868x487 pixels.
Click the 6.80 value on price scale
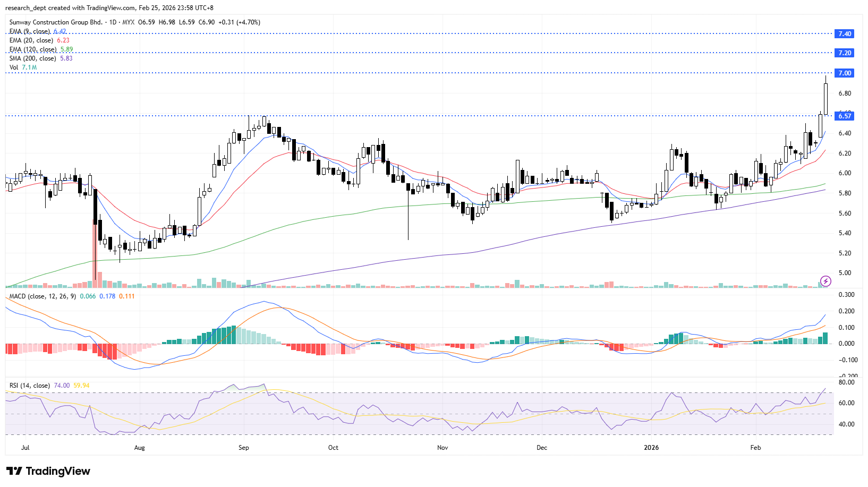pos(844,93)
